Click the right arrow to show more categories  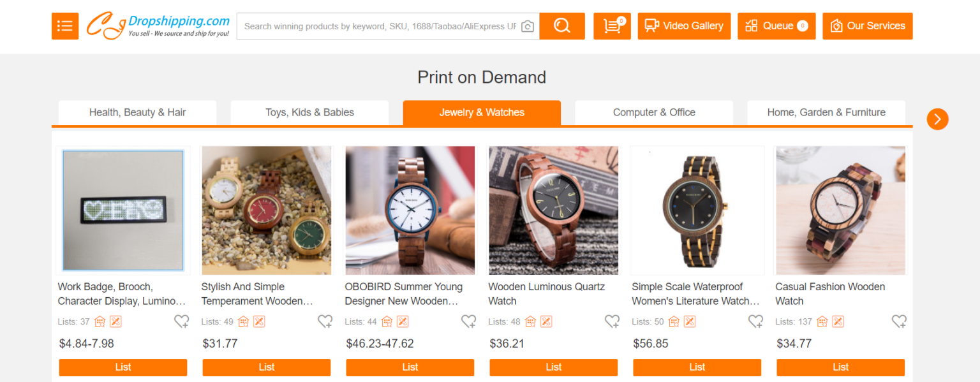[937, 119]
